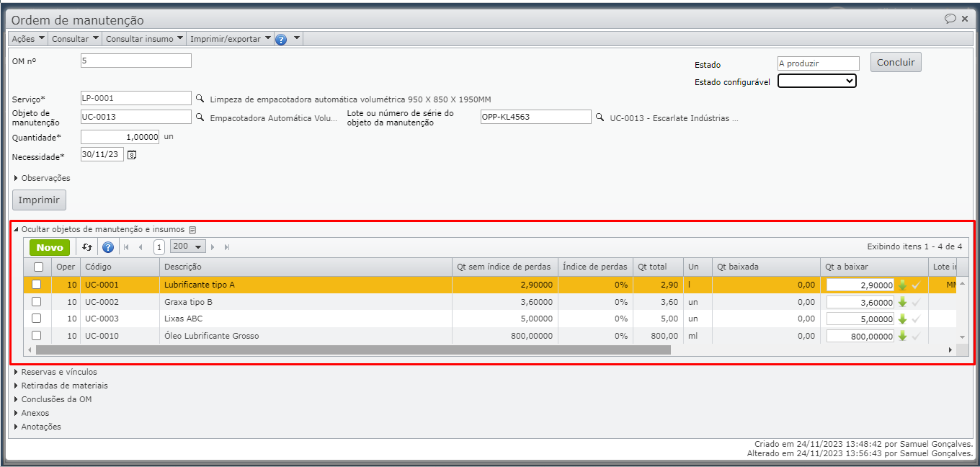
Task: Go to next page of grid
Action: click(x=213, y=247)
